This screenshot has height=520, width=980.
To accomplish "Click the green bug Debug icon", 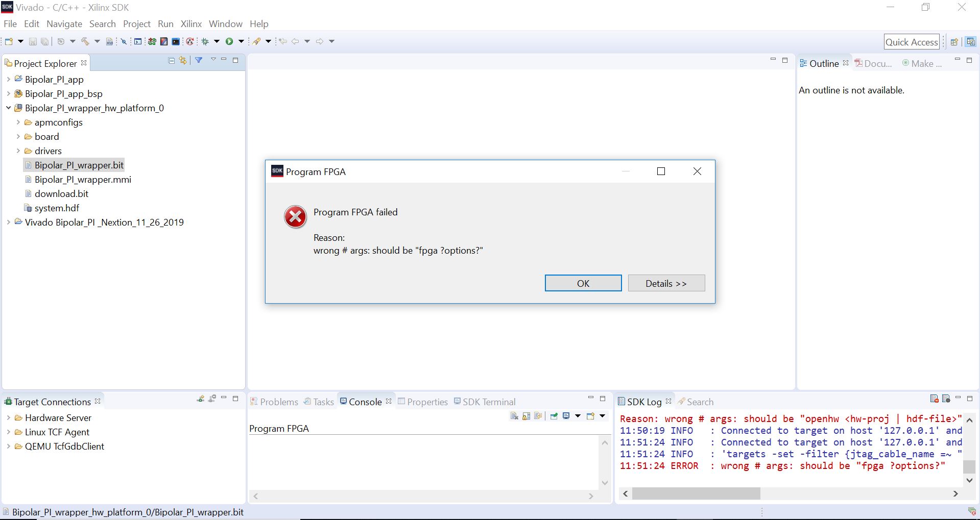I will [x=205, y=41].
